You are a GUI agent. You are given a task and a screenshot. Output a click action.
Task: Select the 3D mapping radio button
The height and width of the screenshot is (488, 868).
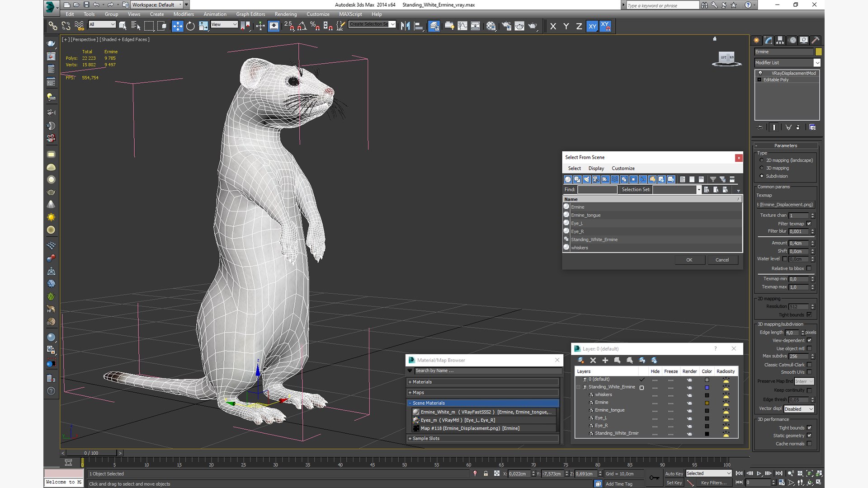[x=762, y=168]
